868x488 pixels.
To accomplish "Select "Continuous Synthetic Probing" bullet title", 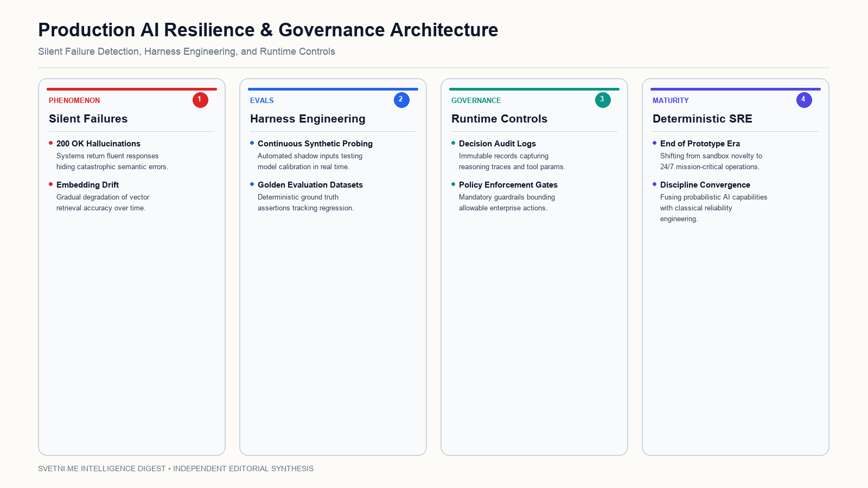I will point(315,144).
